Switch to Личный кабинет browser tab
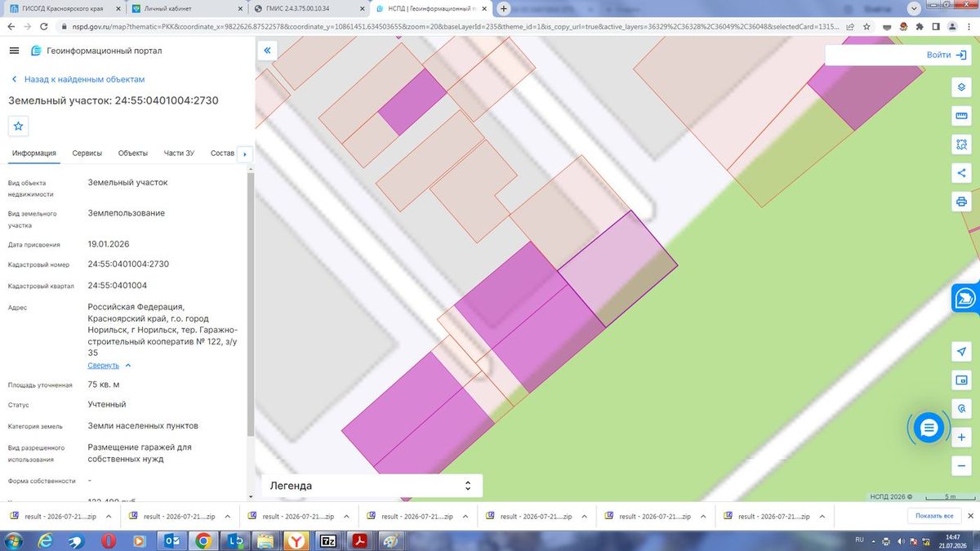 [187, 8]
